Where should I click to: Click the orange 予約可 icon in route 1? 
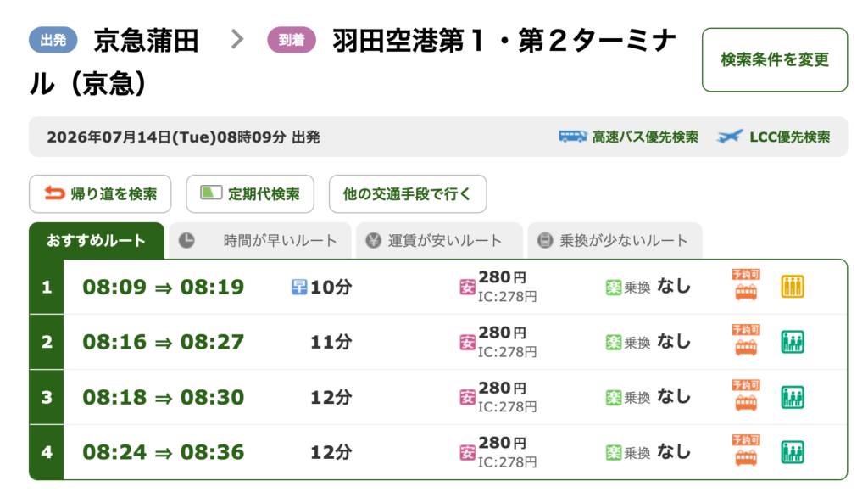click(x=746, y=285)
